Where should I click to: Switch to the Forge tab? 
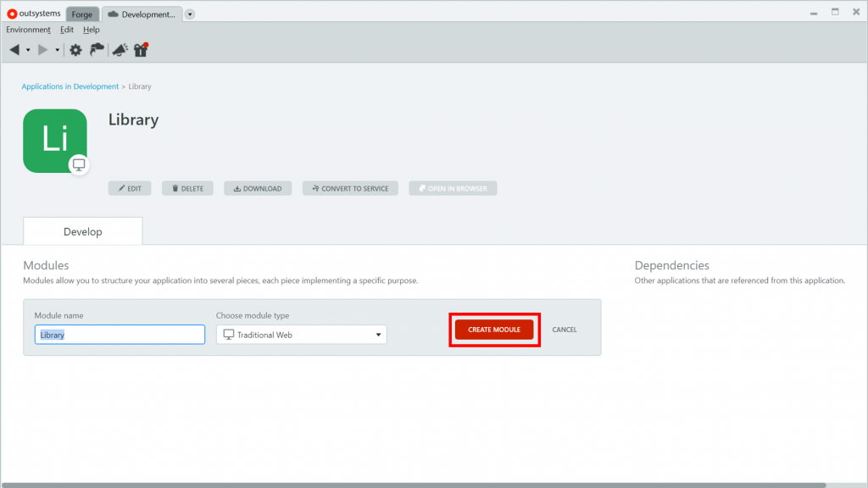(x=82, y=14)
